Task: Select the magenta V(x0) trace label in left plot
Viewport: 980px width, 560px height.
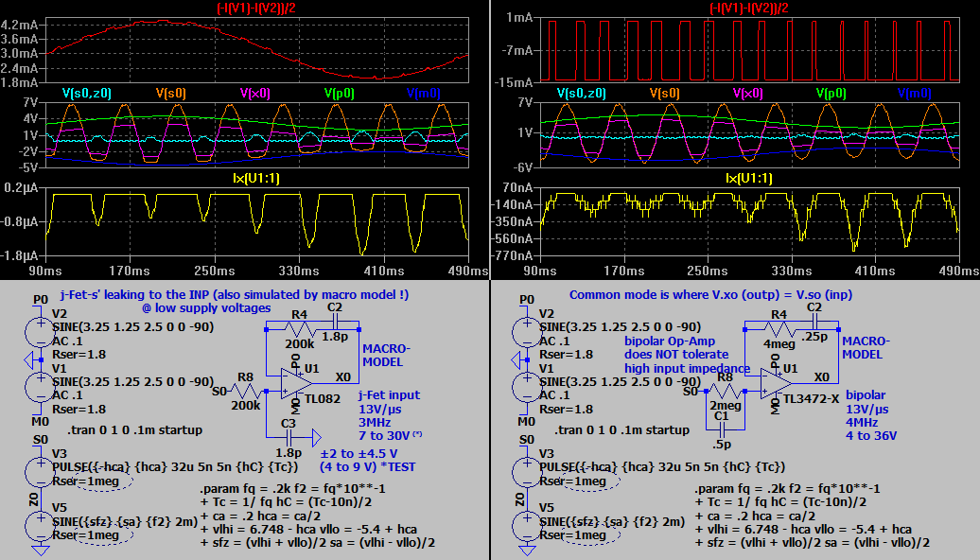Action: coord(262,93)
